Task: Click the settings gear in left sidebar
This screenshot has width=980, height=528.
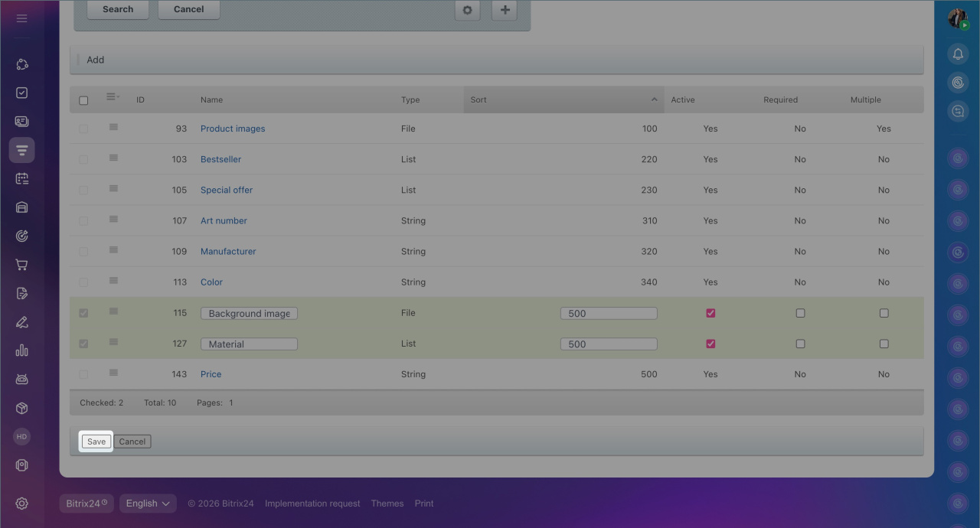Action: (21, 504)
